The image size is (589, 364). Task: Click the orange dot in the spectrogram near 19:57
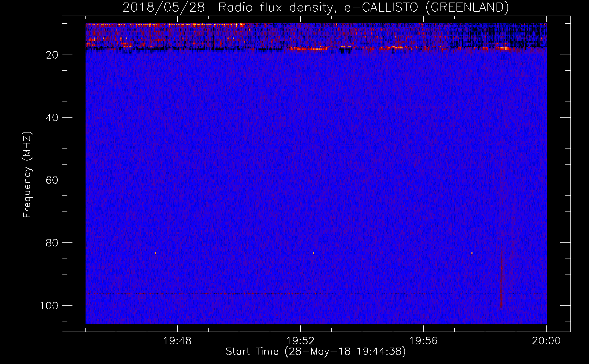(472, 253)
